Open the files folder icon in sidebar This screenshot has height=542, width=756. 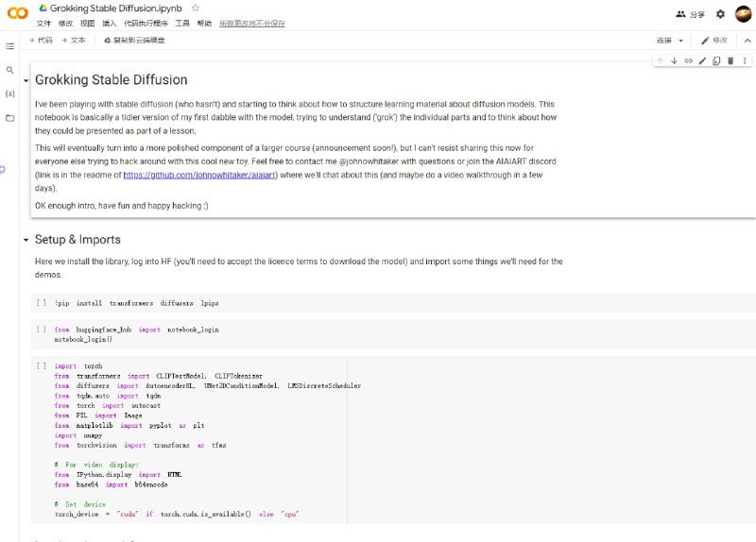10,118
